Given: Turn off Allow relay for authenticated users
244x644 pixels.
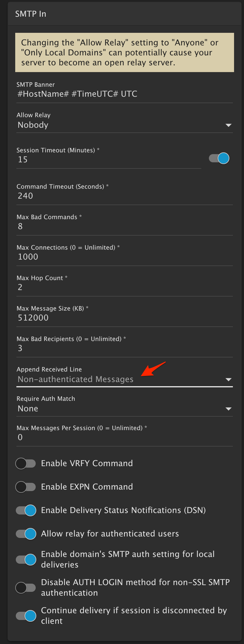Looking at the screenshot, I should coord(26,534).
